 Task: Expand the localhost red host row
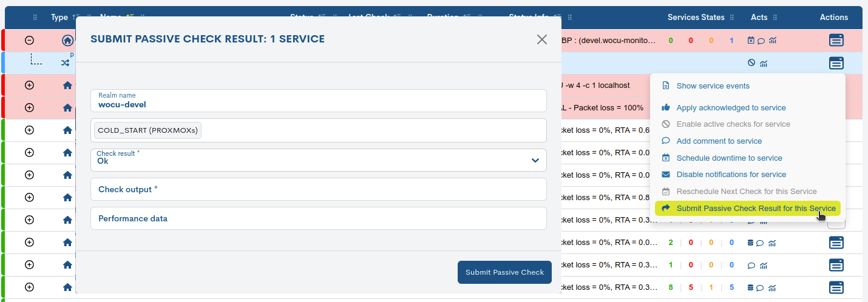[x=29, y=86]
